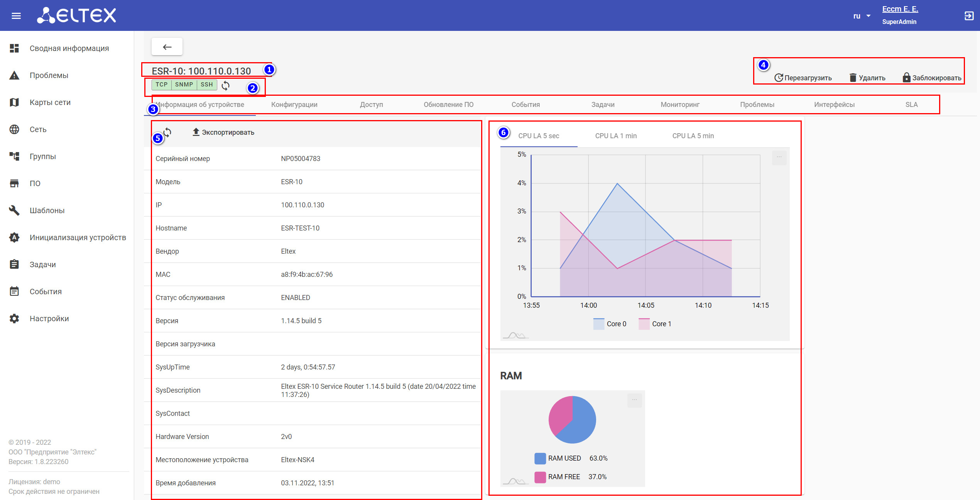
Task: Click the Экспортировать button
Action: (x=223, y=132)
